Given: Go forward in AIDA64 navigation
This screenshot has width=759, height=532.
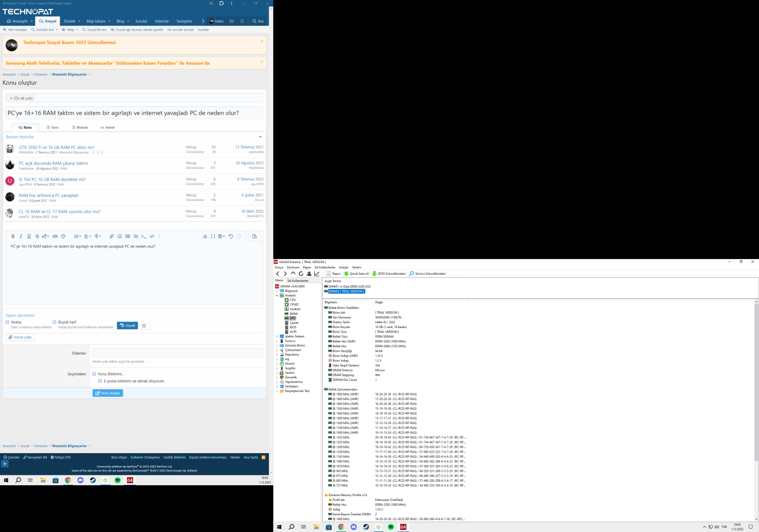Looking at the screenshot, I should pos(285,274).
